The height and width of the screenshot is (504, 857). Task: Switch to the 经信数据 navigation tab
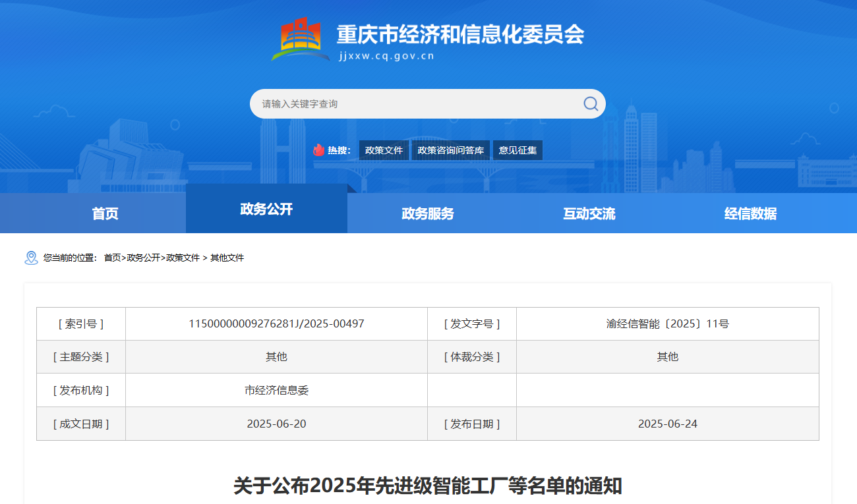[750, 213]
